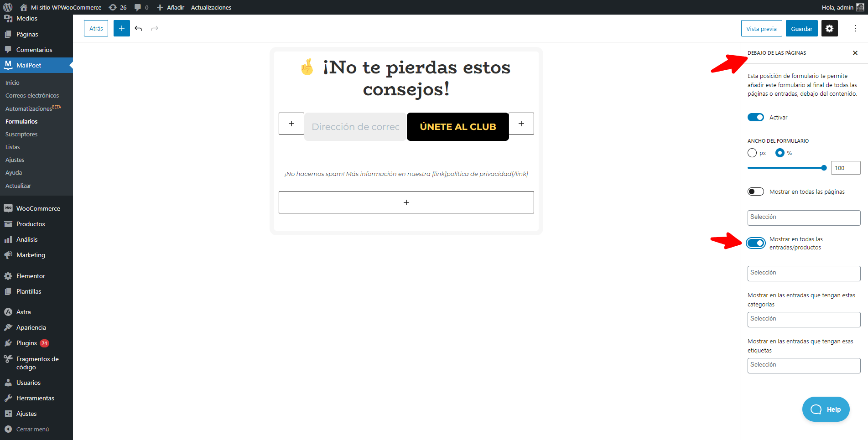Open the updates icon showing 26
The image size is (868, 440).
(118, 7)
